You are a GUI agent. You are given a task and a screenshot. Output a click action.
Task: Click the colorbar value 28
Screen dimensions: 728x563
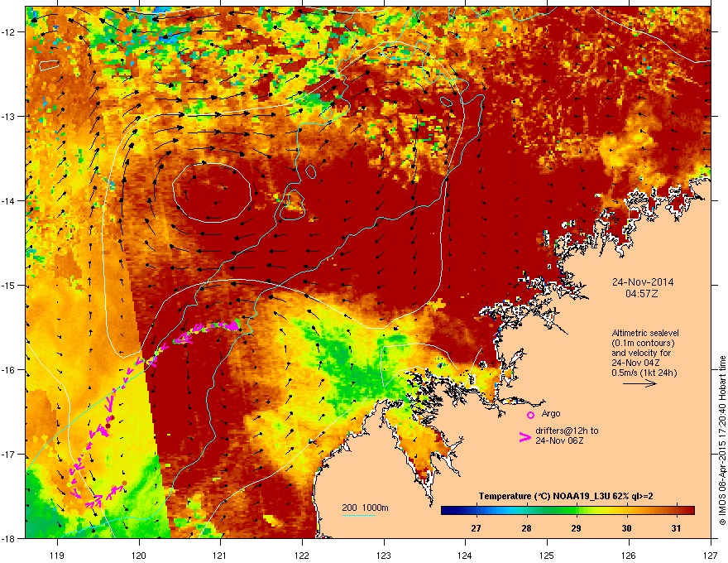[526, 528]
